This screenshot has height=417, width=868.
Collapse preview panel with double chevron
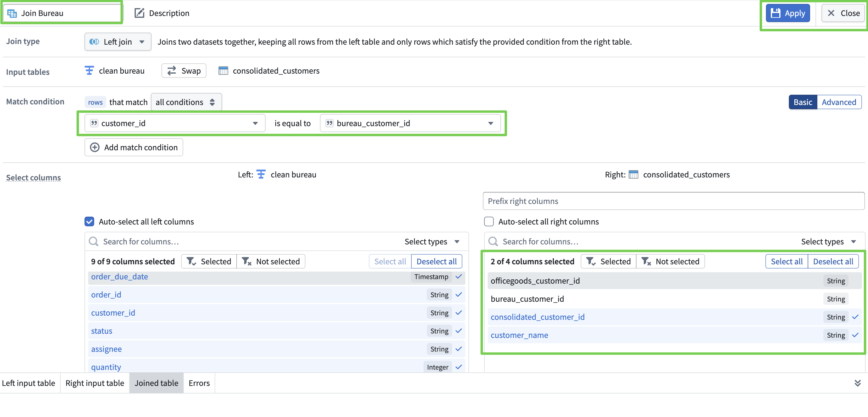[857, 383]
